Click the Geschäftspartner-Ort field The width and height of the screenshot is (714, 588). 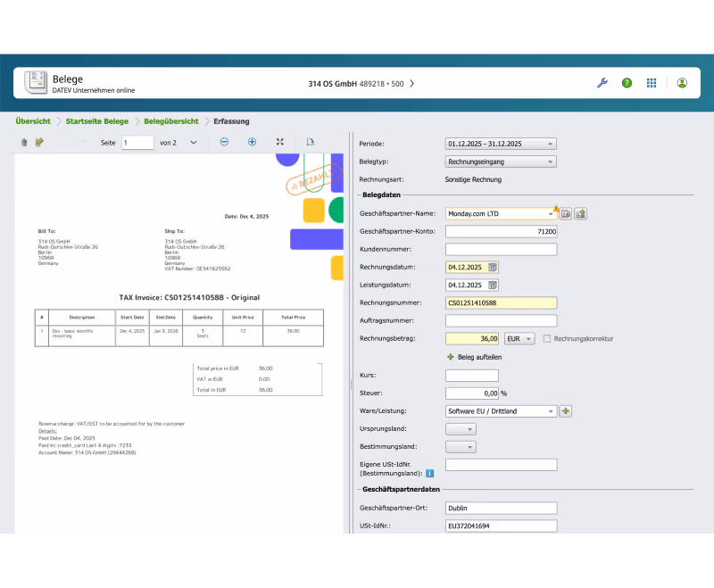(x=501, y=508)
